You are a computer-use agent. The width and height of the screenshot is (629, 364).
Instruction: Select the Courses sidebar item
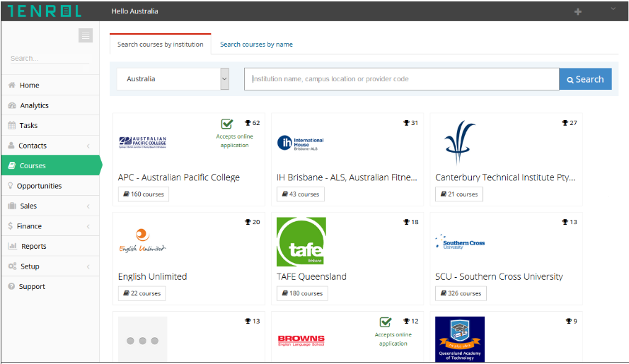click(x=50, y=165)
